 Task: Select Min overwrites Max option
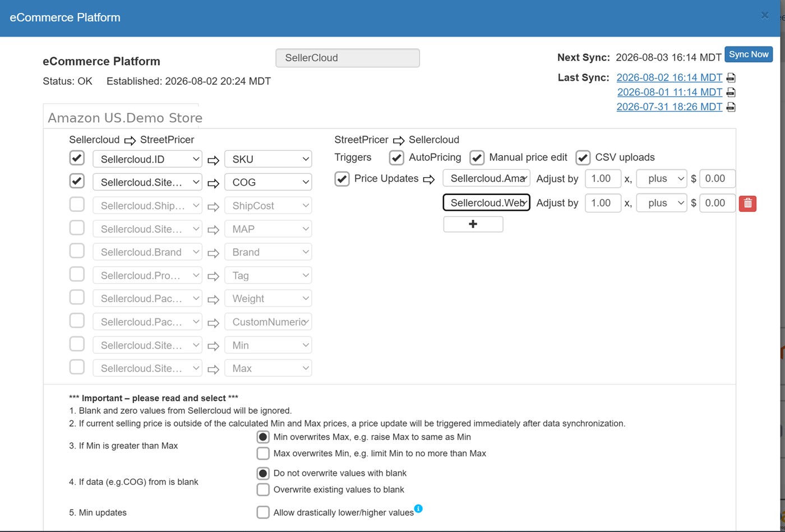[262, 437]
